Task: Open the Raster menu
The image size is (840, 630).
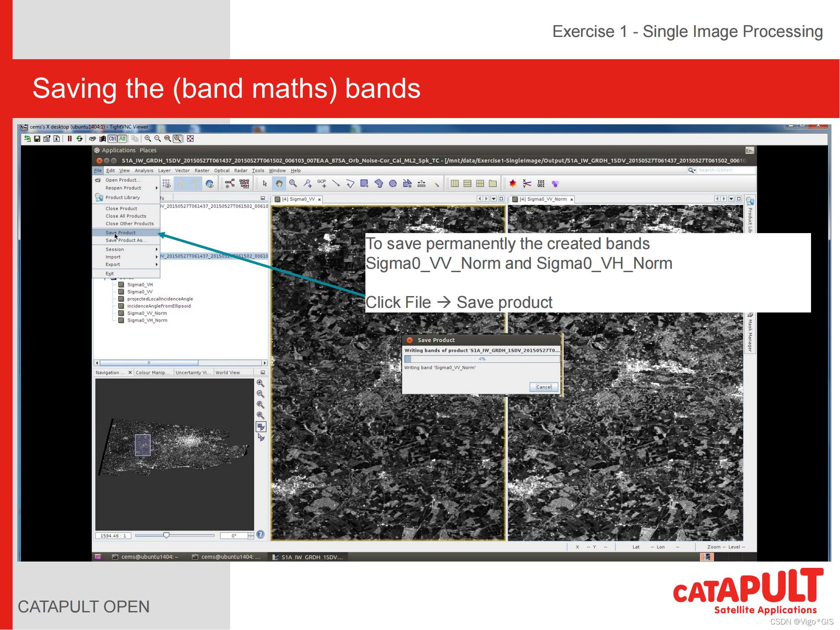Action: coord(202,171)
